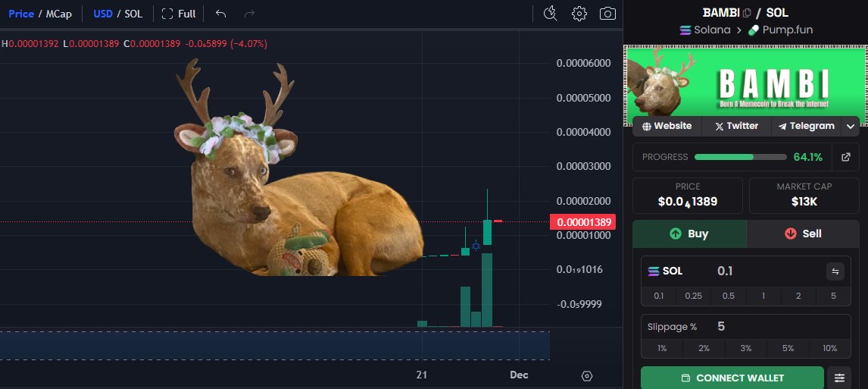The image size is (868, 389).
Task: Redo the chart action
Action: tap(249, 14)
